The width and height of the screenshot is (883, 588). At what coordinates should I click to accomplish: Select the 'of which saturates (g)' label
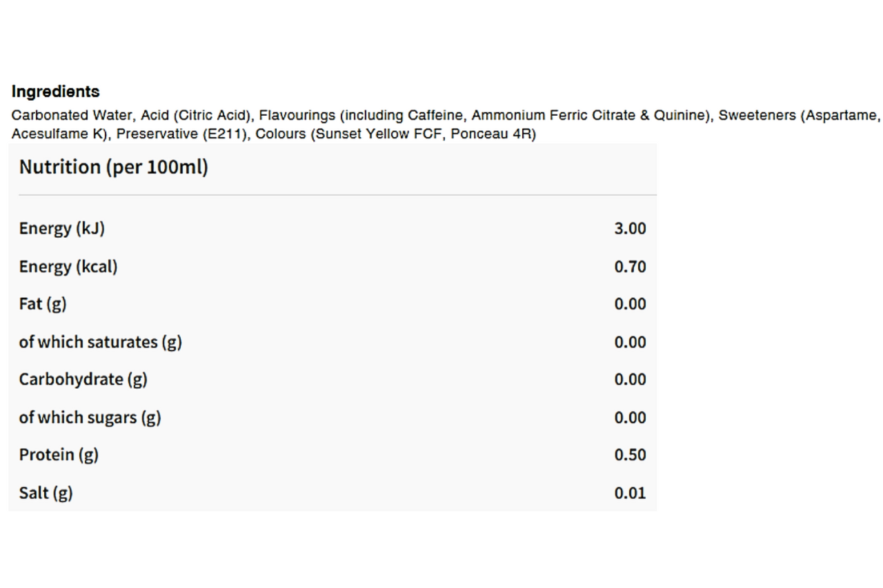(100, 342)
